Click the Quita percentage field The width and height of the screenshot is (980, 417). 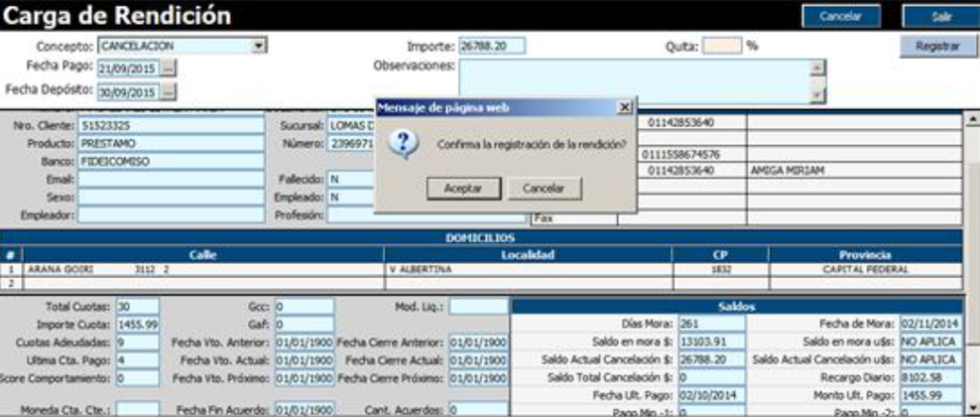(722, 45)
